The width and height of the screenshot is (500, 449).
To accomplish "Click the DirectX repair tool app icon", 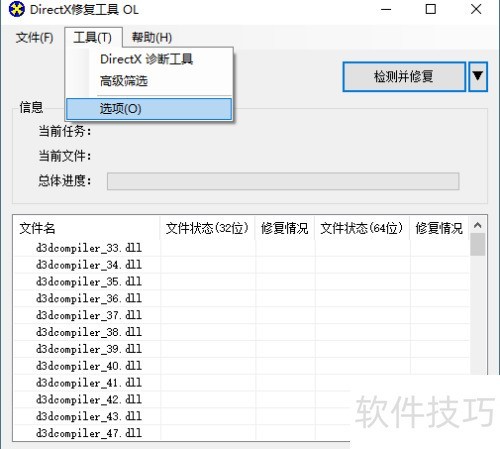I will pyautogui.click(x=16, y=9).
